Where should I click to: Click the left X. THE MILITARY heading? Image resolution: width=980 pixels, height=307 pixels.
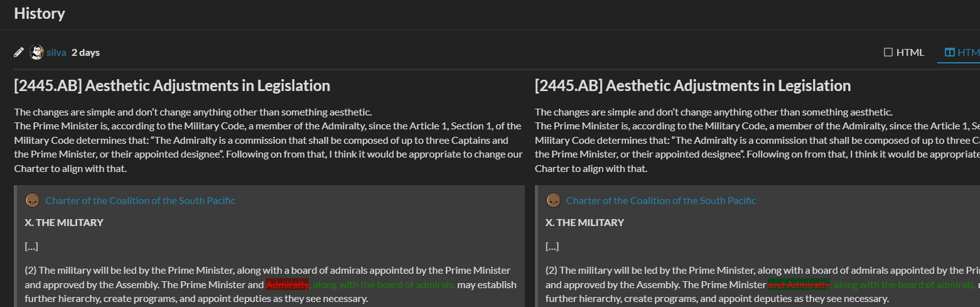tap(64, 222)
